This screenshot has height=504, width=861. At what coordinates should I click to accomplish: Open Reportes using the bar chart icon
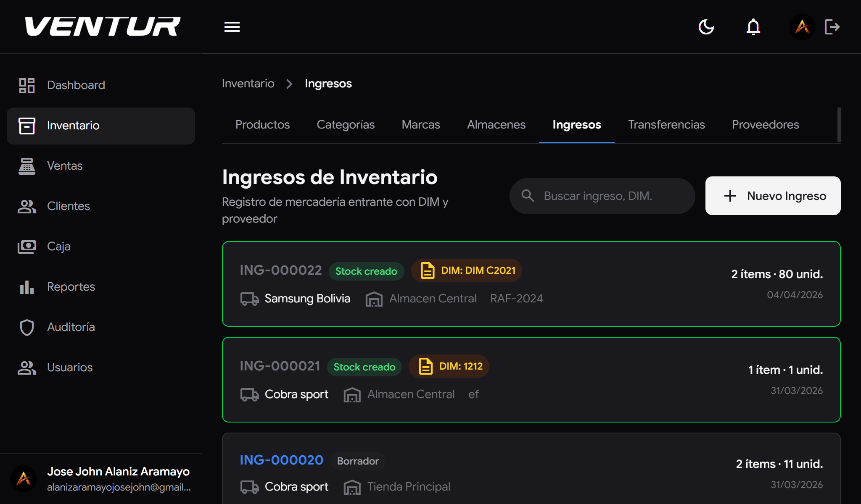(x=26, y=287)
